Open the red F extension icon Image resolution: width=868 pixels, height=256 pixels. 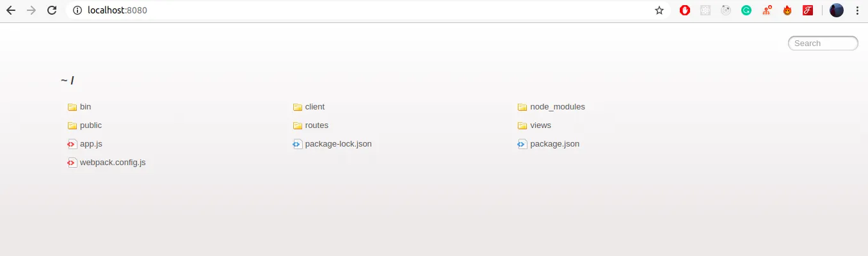point(808,10)
